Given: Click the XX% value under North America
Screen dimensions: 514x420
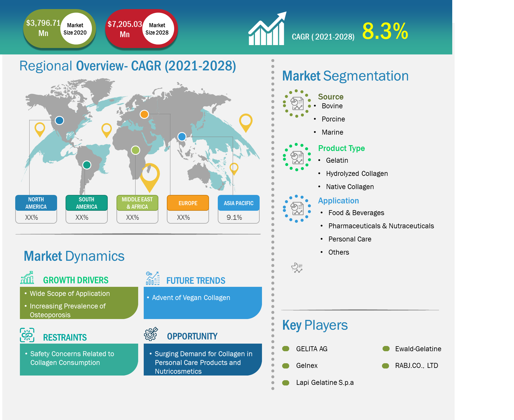Looking at the screenshot, I should 32,217.
